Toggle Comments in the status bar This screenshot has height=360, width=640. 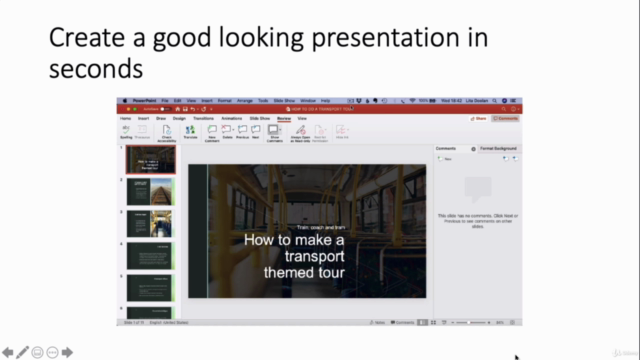[402, 322]
